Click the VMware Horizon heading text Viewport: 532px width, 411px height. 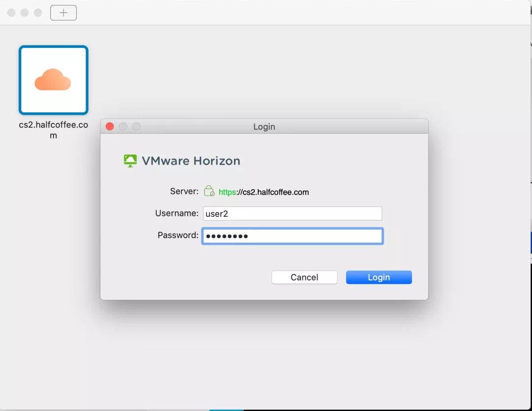(x=191, y=161)
